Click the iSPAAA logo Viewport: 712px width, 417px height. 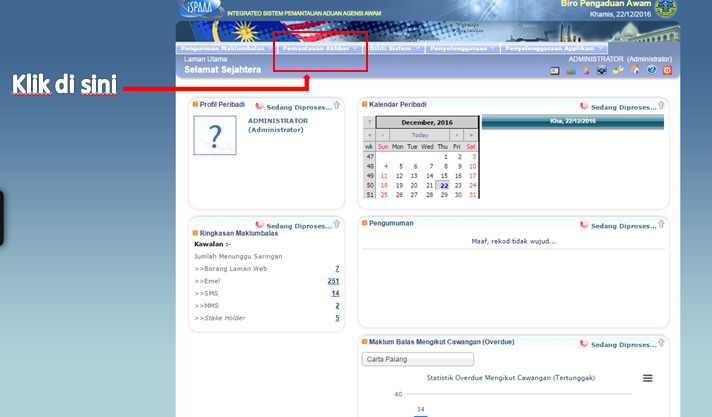(202, 8)
